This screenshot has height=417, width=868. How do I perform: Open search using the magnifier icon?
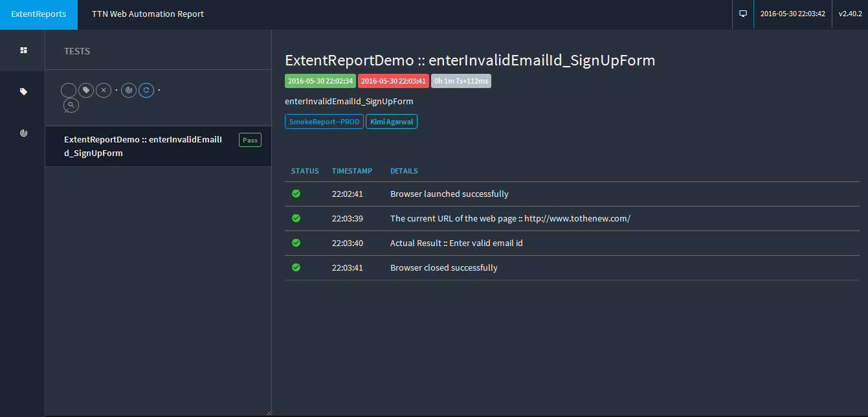pyautogui.click(x=71, y=105)
